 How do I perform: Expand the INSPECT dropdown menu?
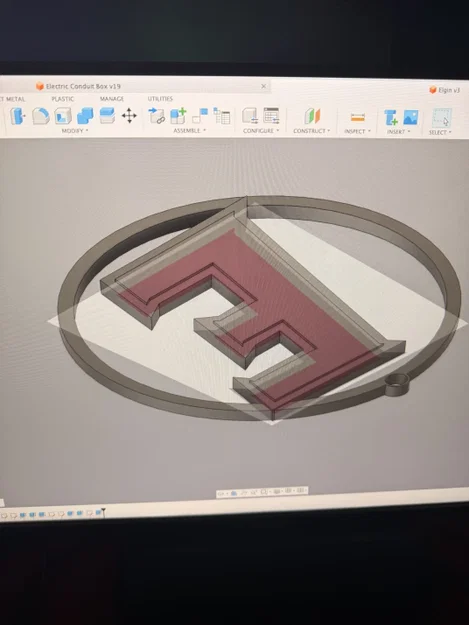357,131
